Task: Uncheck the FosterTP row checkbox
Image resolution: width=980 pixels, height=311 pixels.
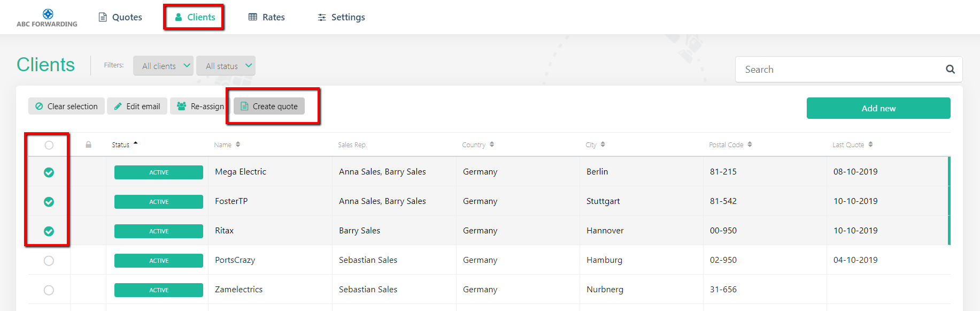Action: pyautogui.click(x=49, y=202)
